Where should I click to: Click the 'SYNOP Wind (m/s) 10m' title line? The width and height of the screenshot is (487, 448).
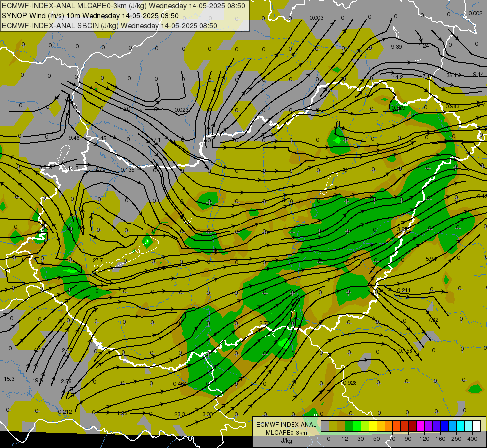tap(90, 16)
